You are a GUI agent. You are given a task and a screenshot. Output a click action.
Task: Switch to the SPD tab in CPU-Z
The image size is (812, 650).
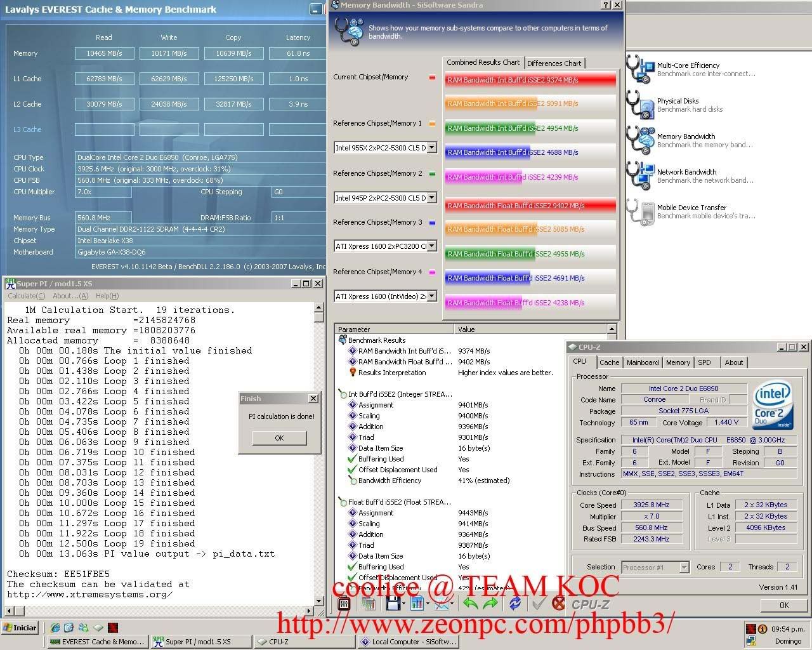tap(705, 362)
